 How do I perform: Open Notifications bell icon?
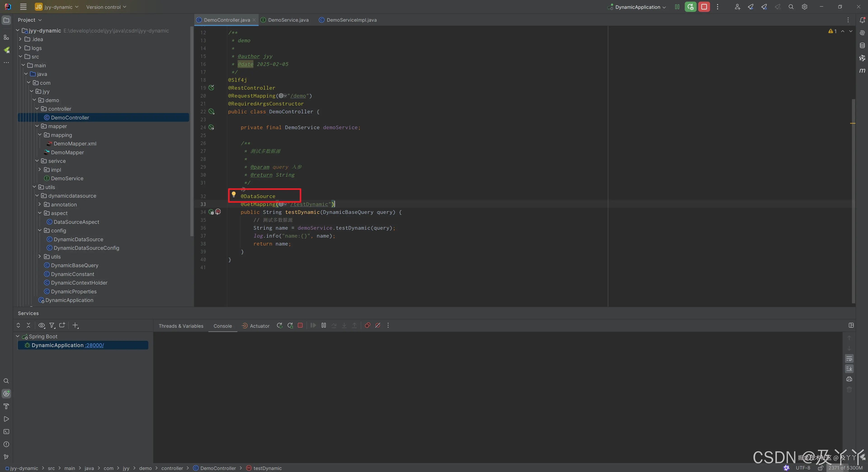(x=862, y=20)
